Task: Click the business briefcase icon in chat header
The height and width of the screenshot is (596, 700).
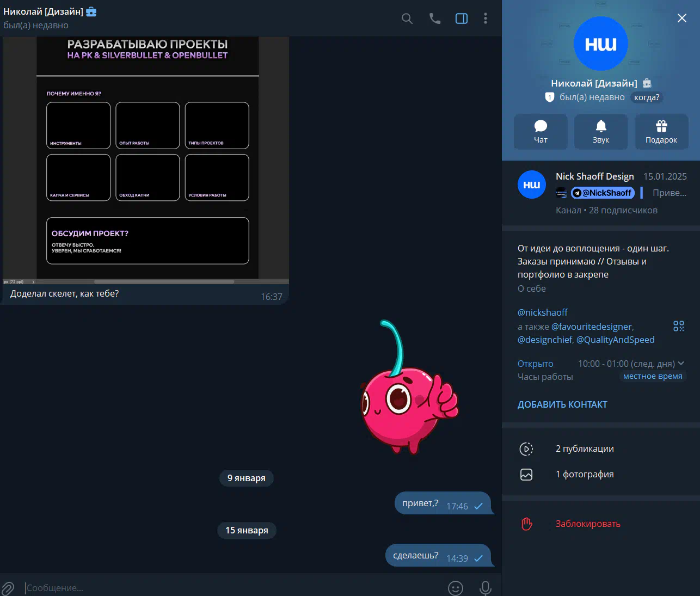Action: 91,11
